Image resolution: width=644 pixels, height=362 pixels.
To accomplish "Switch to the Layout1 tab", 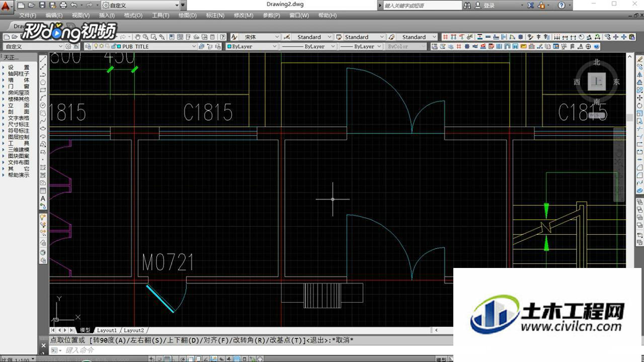I will pos(107,330).
